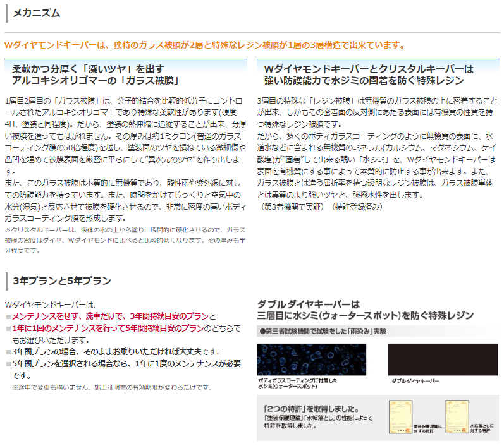
Task: Select the ガラス被膜 column heading
Action: pyautogui.click(x=95, y=75)
